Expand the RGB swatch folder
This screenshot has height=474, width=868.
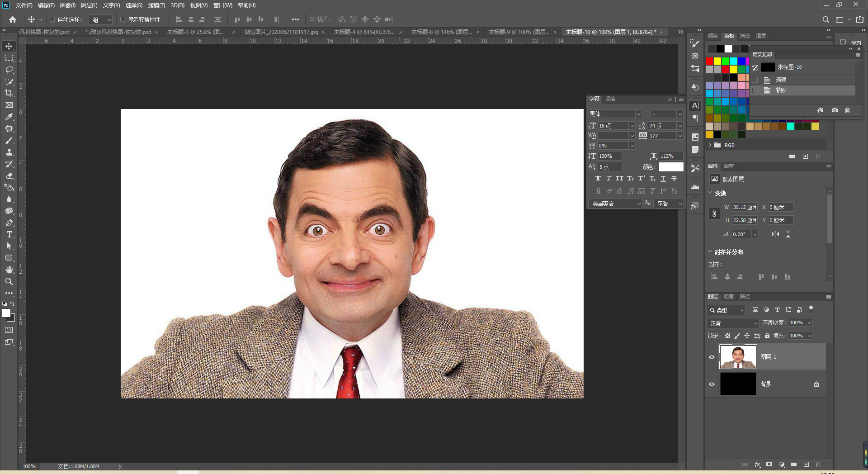710,145
